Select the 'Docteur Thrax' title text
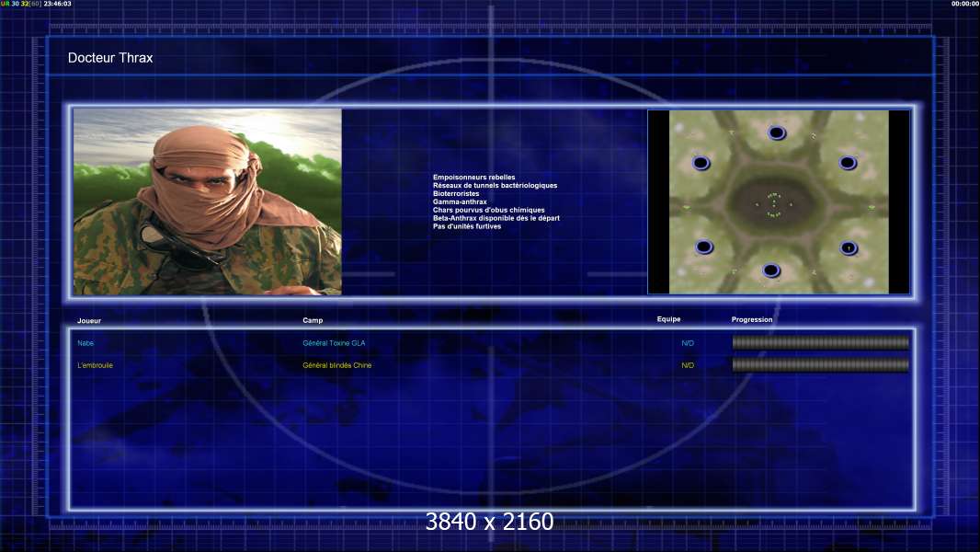This screenshot has width=980, height=552. 110,58
